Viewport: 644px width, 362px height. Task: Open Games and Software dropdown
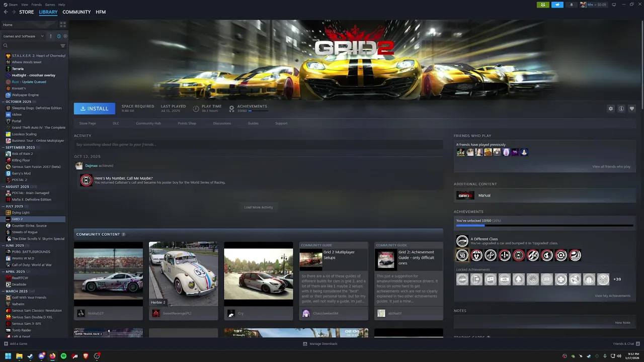pyautogui.click(x=23, y=36)
